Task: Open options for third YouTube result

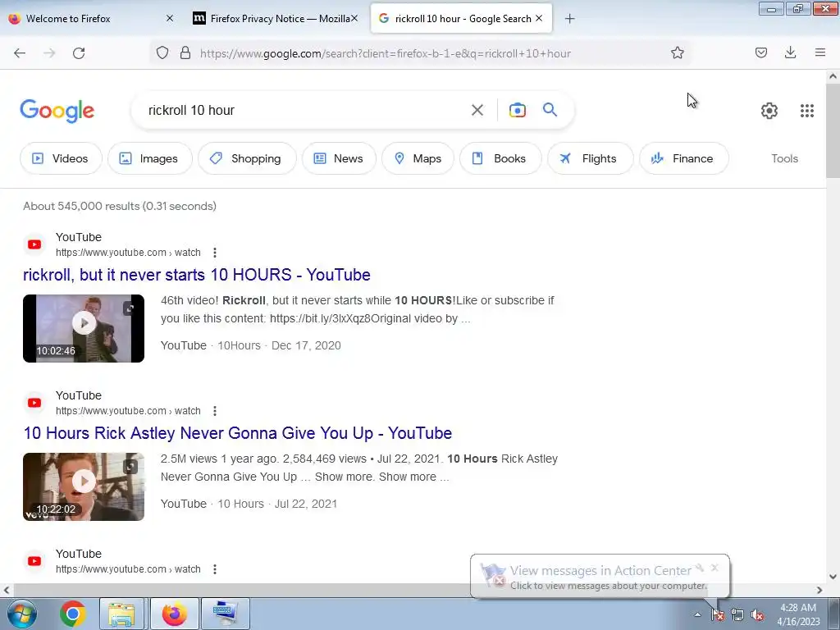Action: point(215,569)
